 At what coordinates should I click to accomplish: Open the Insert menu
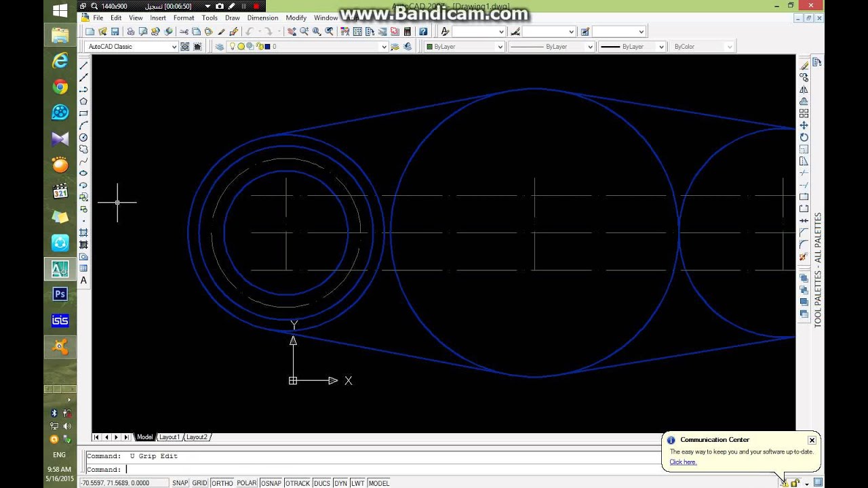(157, 18)
